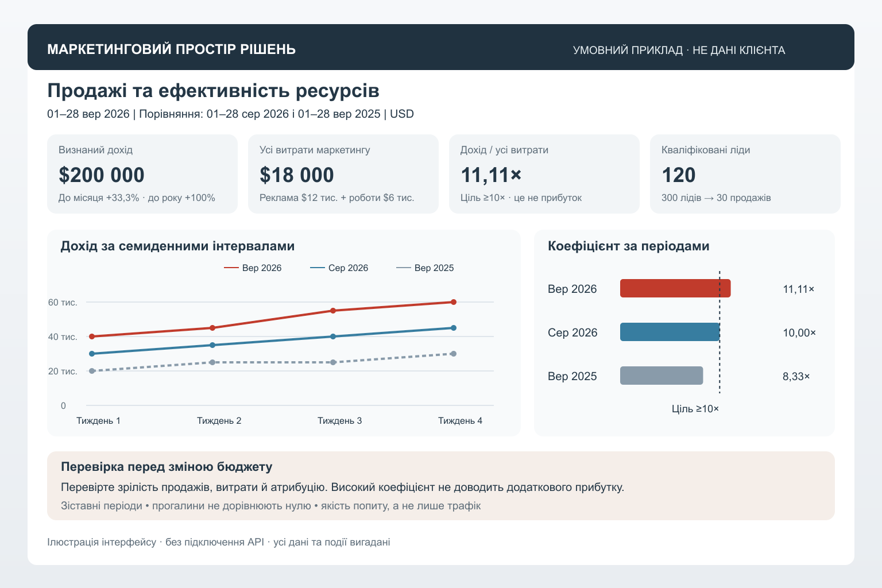Select the $18 000 marketing spend value
Screen dimensions: 882x588
pos(297,175)
